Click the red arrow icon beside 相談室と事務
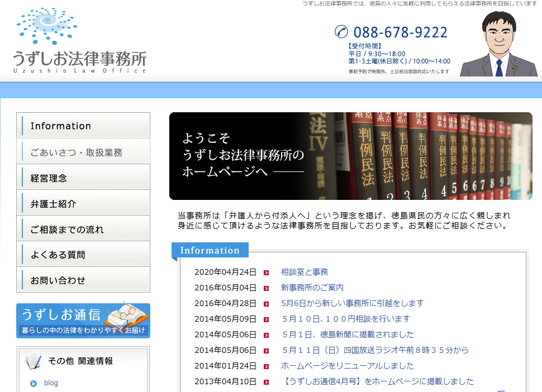 coord(267,273)
